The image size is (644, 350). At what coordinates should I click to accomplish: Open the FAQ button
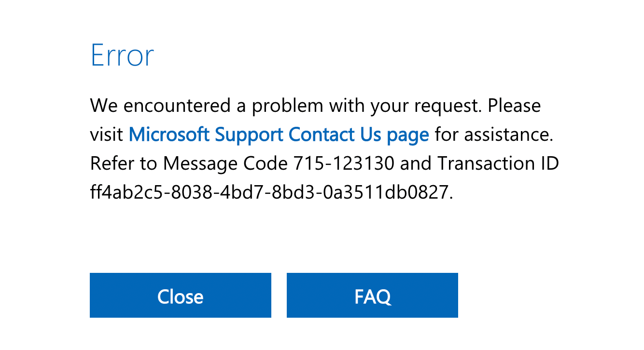tap(372, 296)
